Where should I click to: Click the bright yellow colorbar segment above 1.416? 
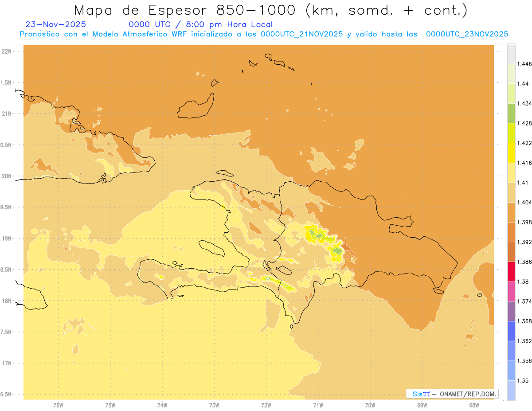coord(511,153)
